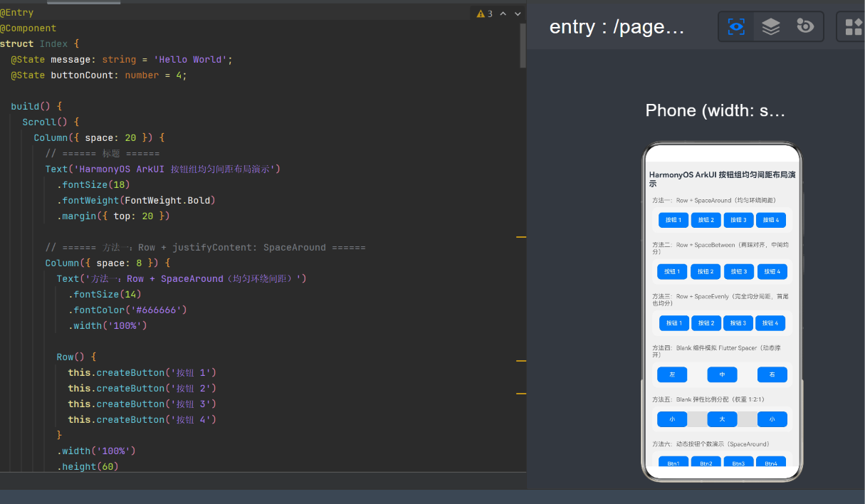Enable the multi-profile eye preview icon

tap(805, 27)
